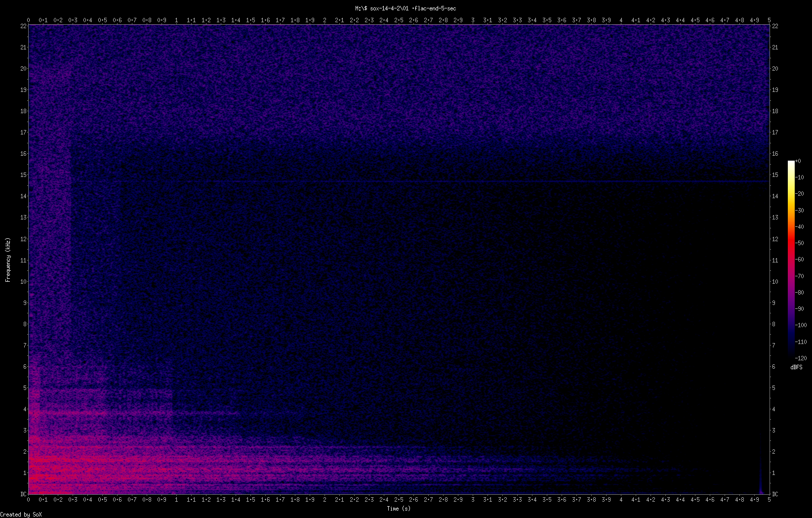812x518 pixels.
Task: Click the "dBFS" label under the color scale
Action: pyautogui.click(x=796, y=367)
